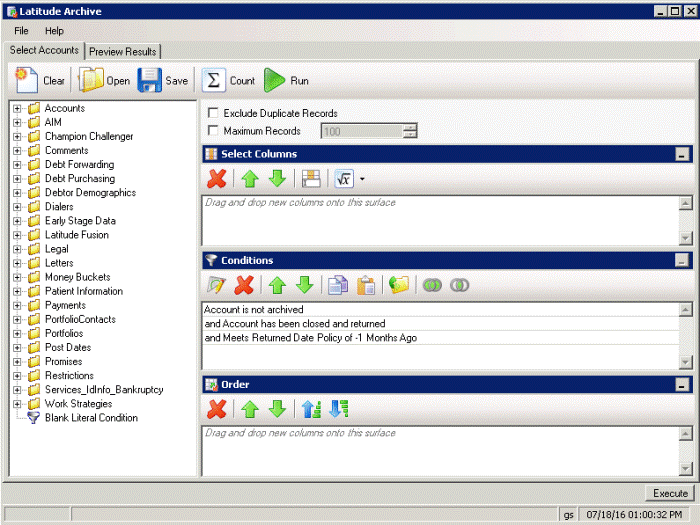
Task: Collapse the Order panel
Action: tap(681, 384)
